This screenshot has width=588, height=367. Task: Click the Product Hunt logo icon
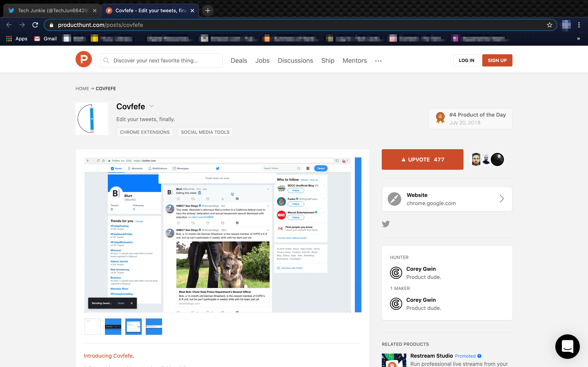pyautogui.click(x=84, y=59)
